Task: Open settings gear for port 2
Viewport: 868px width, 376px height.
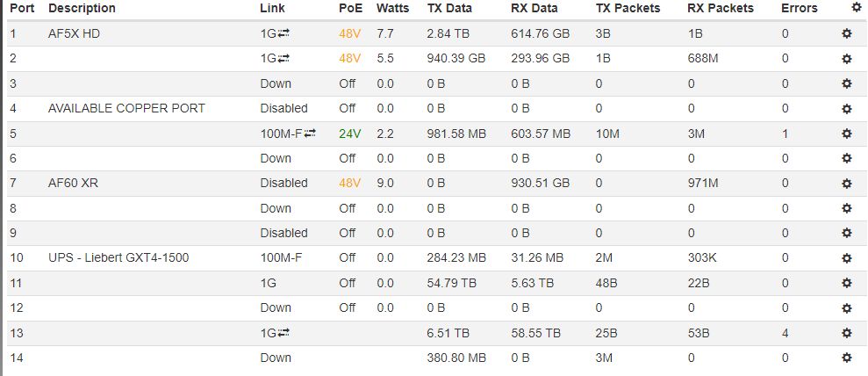Action: pyautogui.click(x=847, y=59)
